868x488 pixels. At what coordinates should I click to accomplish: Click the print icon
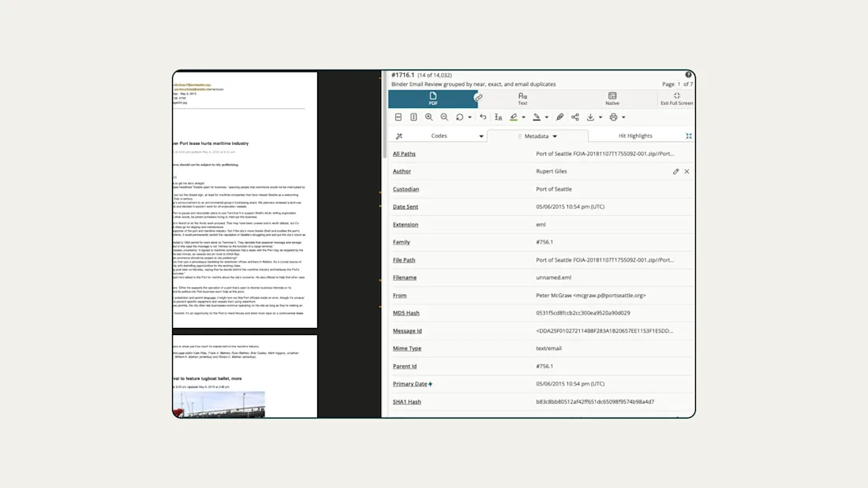613,117
